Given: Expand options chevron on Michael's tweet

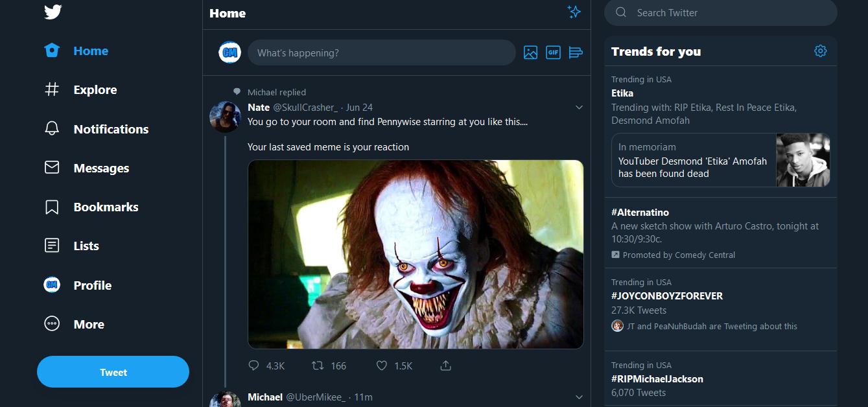Looking at the screenshot, I should pos(579,397).
